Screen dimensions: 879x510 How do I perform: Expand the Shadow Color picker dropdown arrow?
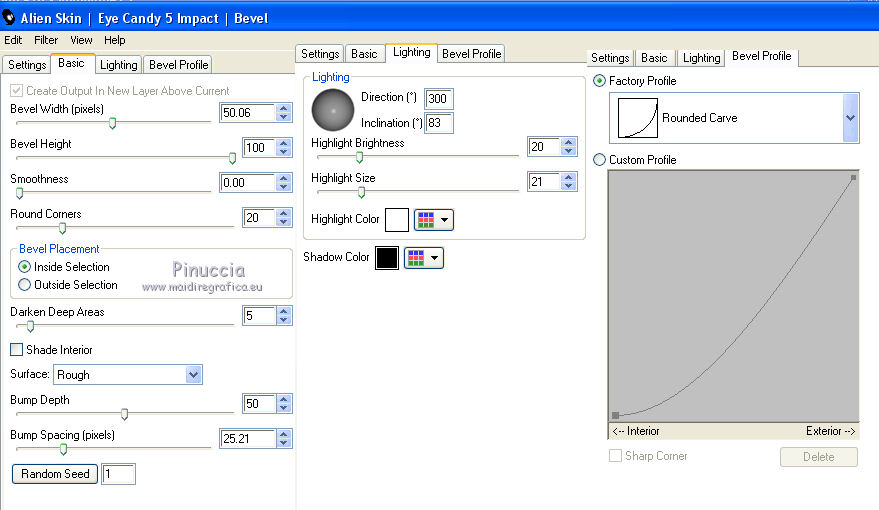pyautogui.click(x=434, y=258)
